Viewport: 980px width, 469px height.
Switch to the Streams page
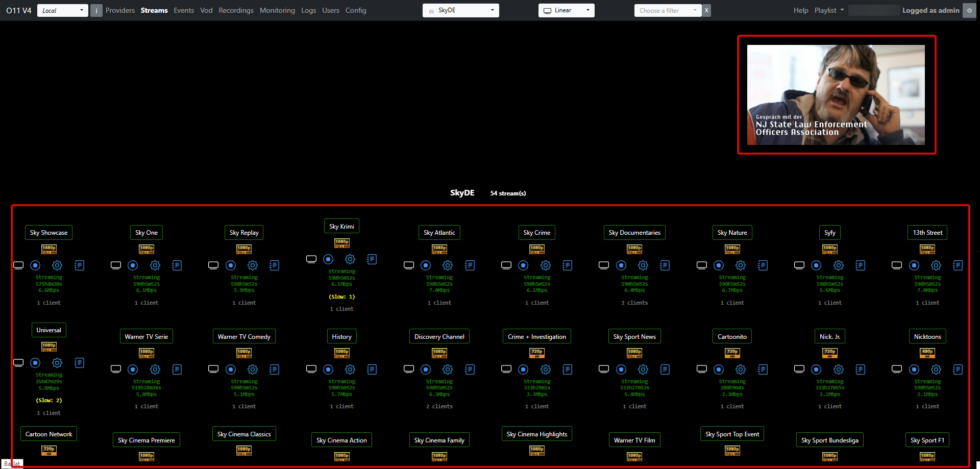coord(154,10)
